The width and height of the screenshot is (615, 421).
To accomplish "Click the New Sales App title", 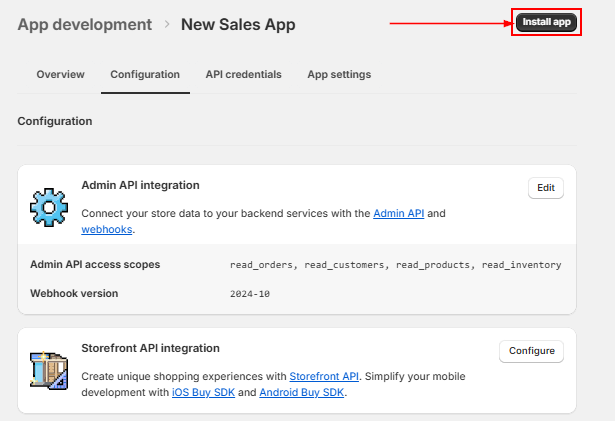I will tap(238, 24).
